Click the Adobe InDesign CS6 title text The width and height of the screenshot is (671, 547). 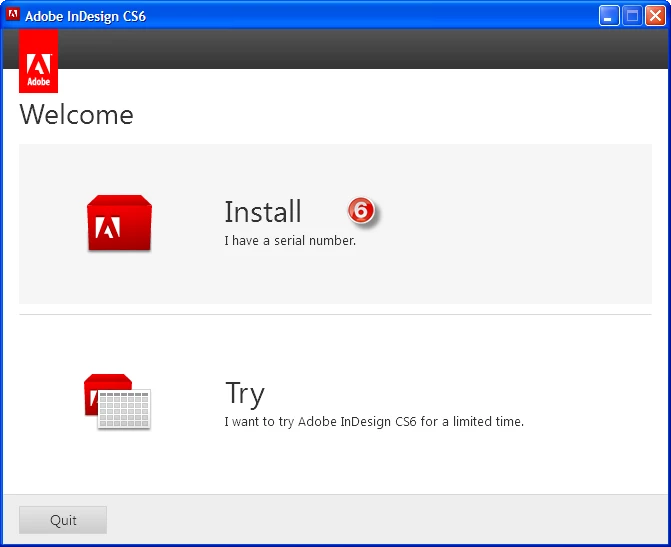point(86,16)
